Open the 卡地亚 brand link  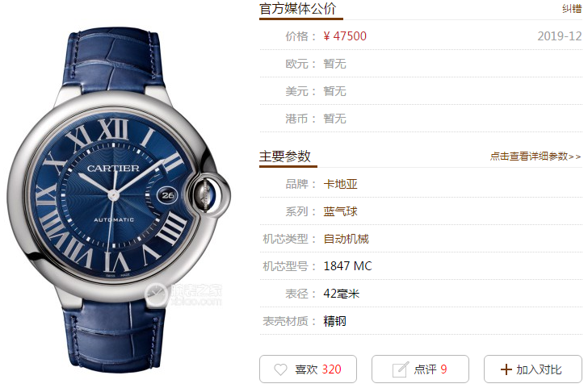click(341, 184)
